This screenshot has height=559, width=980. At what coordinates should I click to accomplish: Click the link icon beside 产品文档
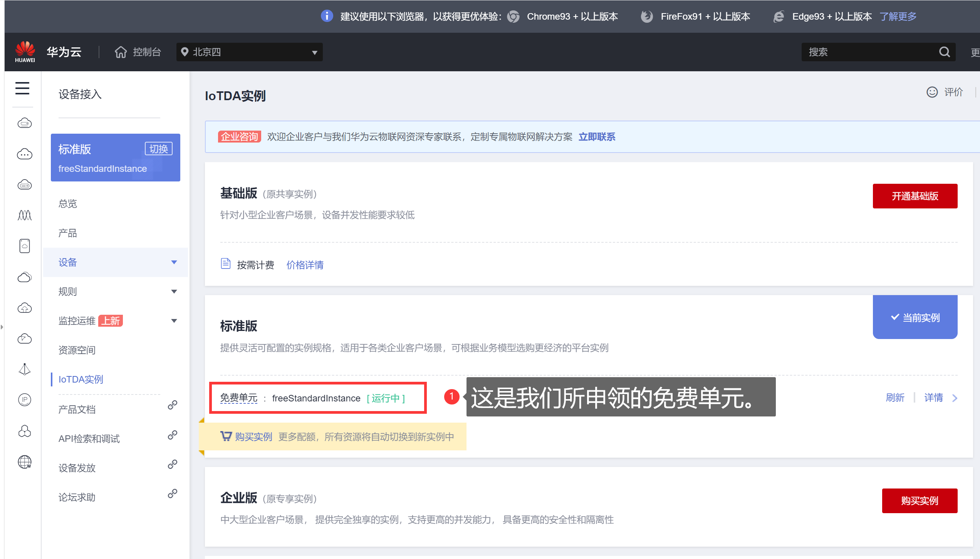click(x=173, y=405)
